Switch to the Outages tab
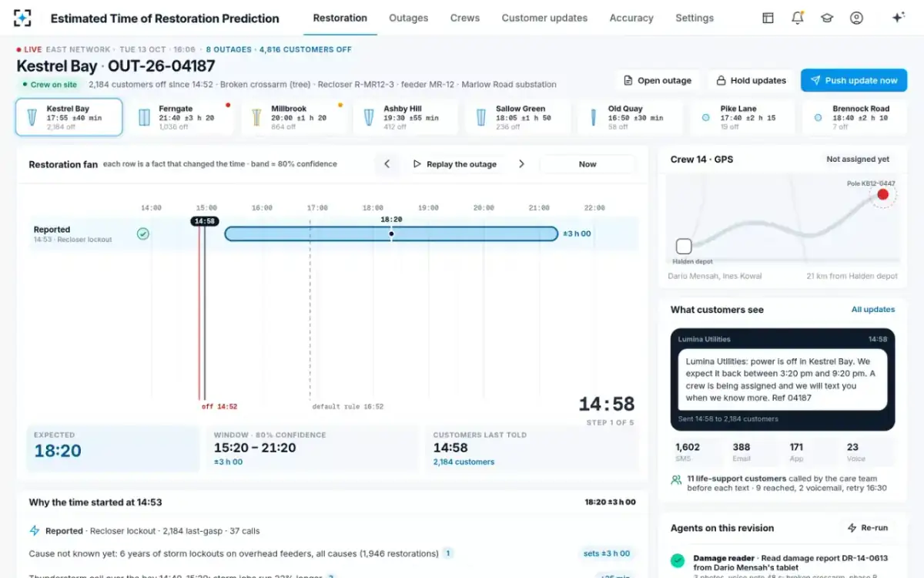The image size is (924, 578). tap(408, 18)
